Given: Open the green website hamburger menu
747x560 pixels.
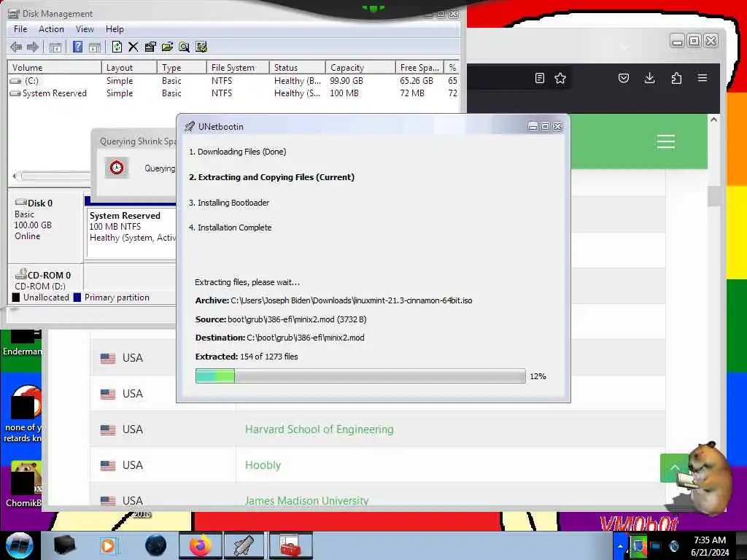Looking at the screenshot, I should [x=665, y=141].
